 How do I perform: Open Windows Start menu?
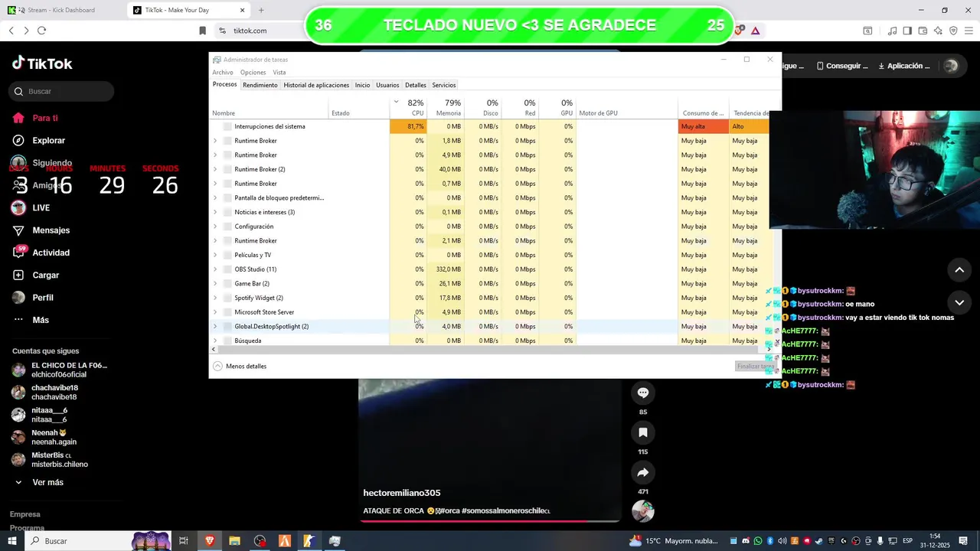click(12, 541)
